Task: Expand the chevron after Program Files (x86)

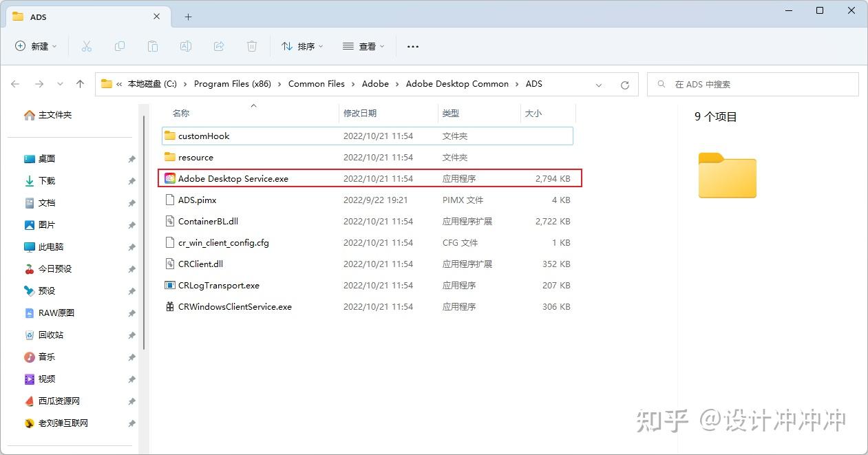Action: (x=279, y=84)
